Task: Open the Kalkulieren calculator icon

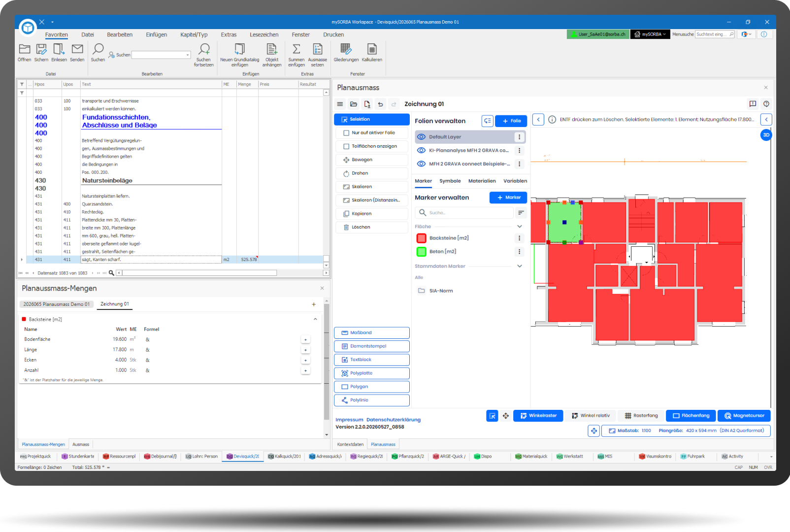Action: (372, 49)
